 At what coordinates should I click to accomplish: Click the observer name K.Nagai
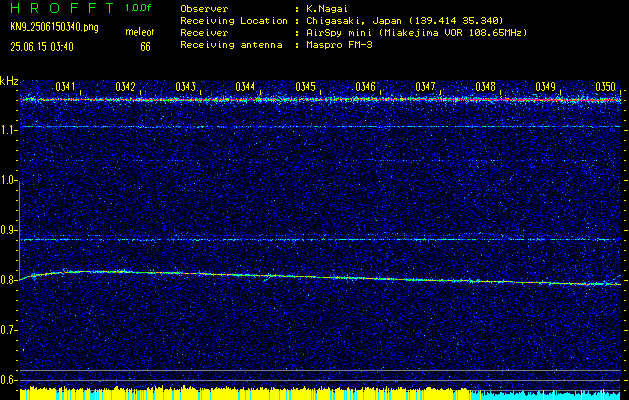[327, 8]
